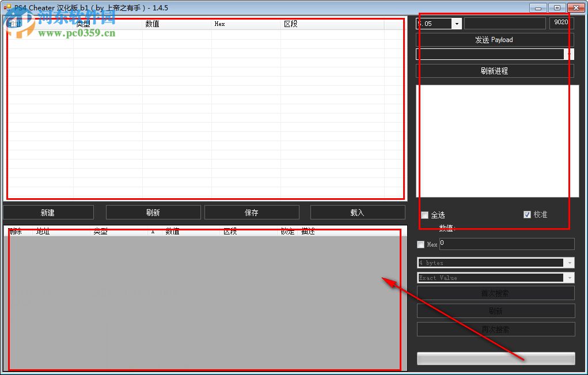Maximize the PS4 Cheater window
This screenshot has height=375, width=588.
click(x=557, y=7)
